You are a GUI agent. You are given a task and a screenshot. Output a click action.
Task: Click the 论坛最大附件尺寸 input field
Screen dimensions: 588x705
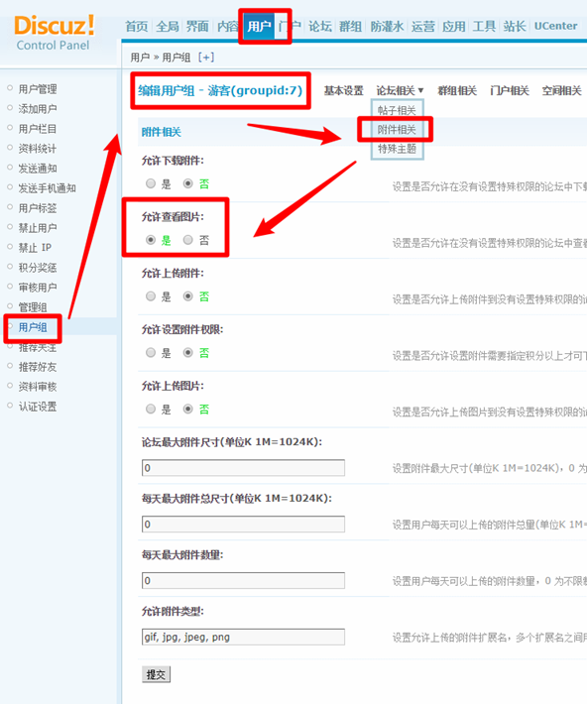click(x=243, y=468)
